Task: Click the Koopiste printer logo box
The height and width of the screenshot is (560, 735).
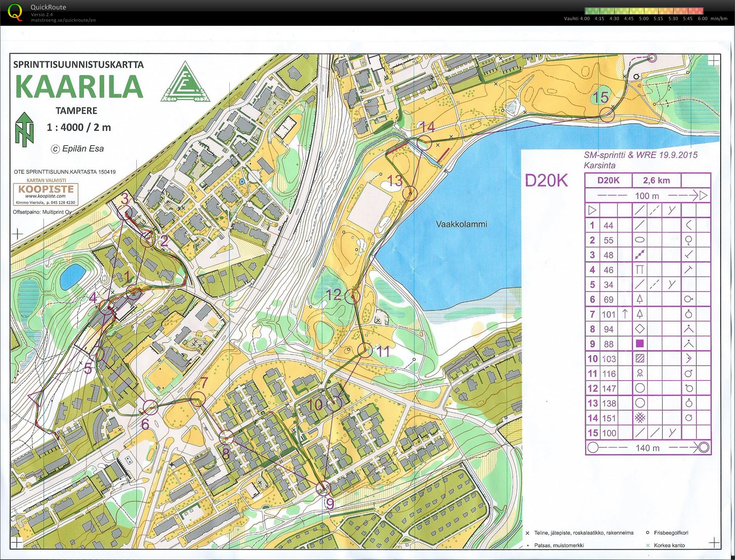Action: click(x=46, y=193)
